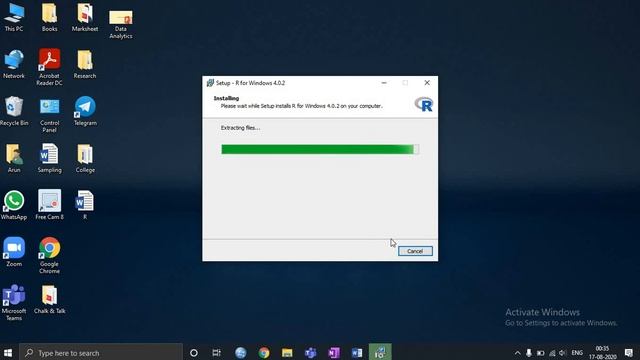
Task: Open Cortana from the taskbar
Action: 194,353
